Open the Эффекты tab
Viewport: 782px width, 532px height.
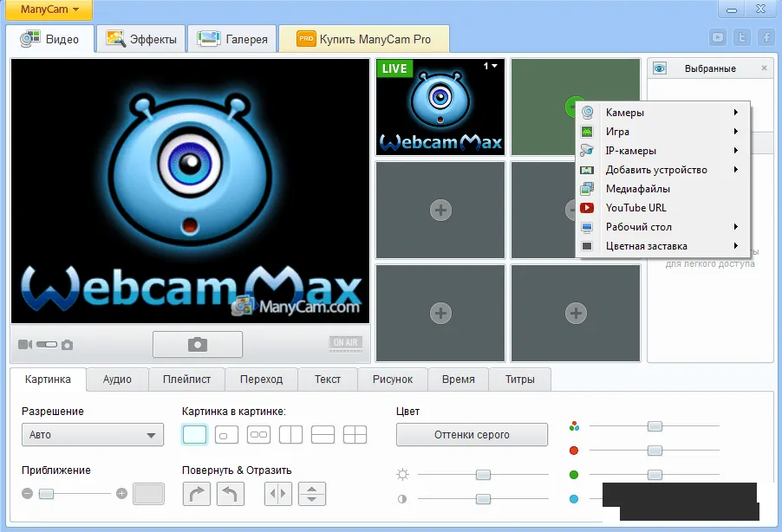pos(141,39)
